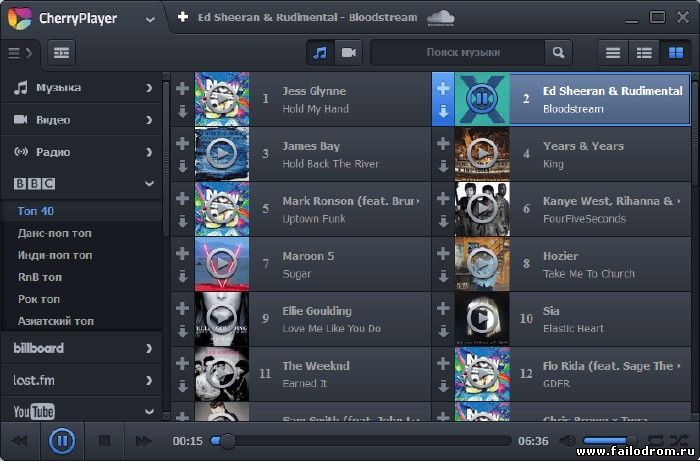Viewport: 700px width, 461px height.
Task: Add Maroon 5 Sugar to playlist
Action: point(182,253)
